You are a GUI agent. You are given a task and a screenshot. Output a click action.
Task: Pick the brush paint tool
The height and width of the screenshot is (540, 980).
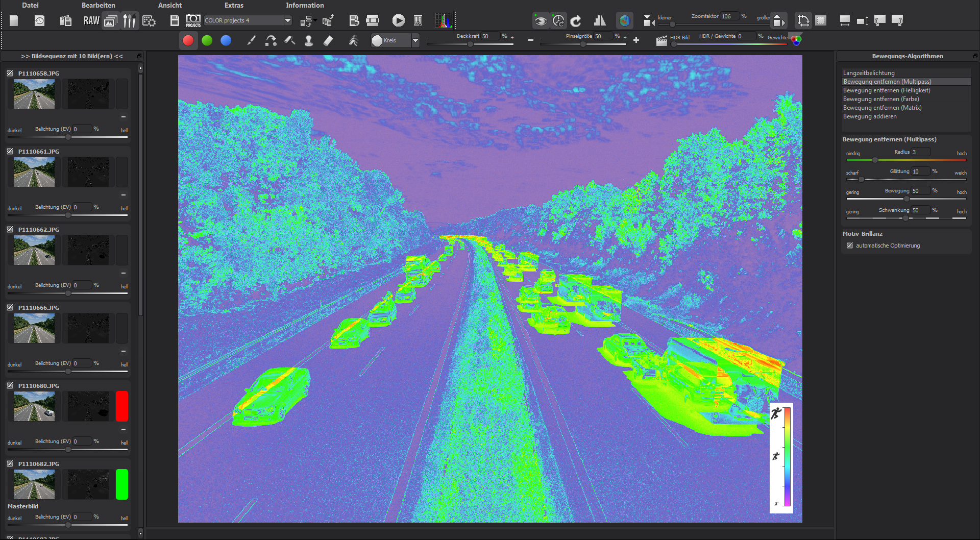coord(251,40)
